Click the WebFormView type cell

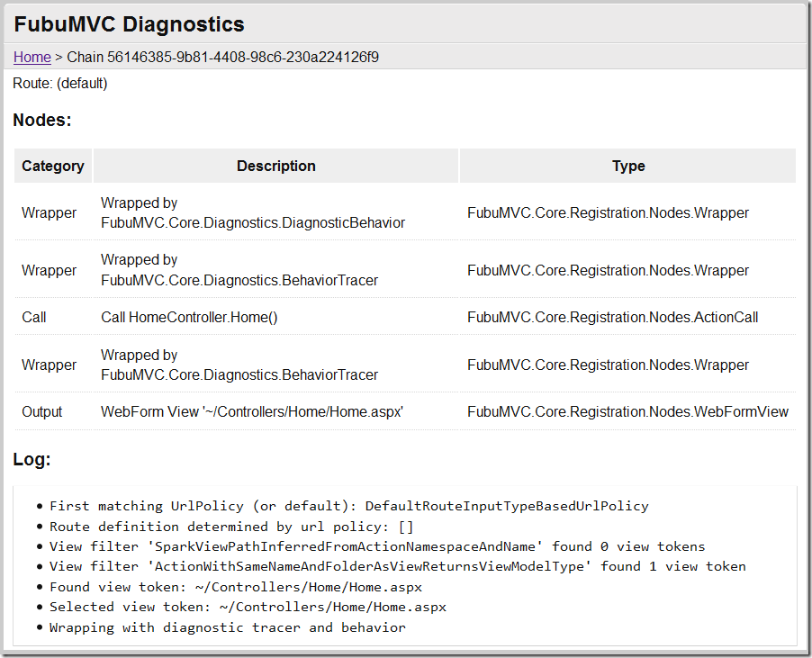(x=627, y=411)
